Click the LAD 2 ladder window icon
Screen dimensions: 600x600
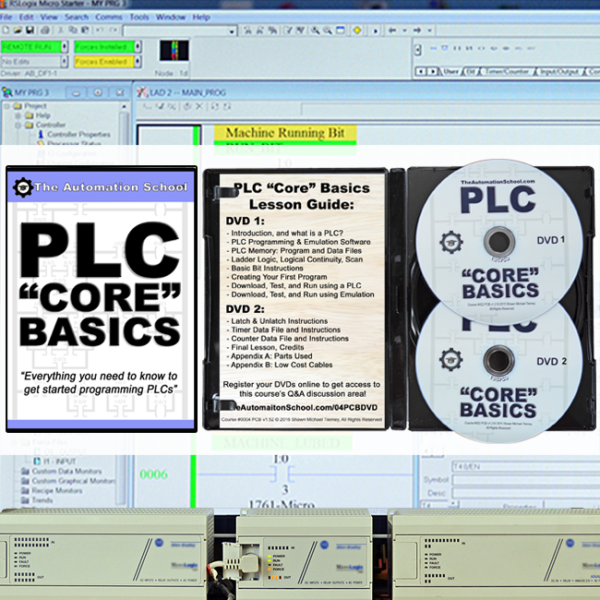coord(142,92)
